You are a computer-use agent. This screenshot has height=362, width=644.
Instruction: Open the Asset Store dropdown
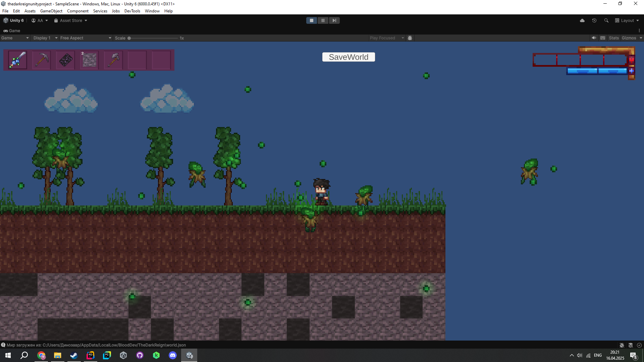[70, 20]
